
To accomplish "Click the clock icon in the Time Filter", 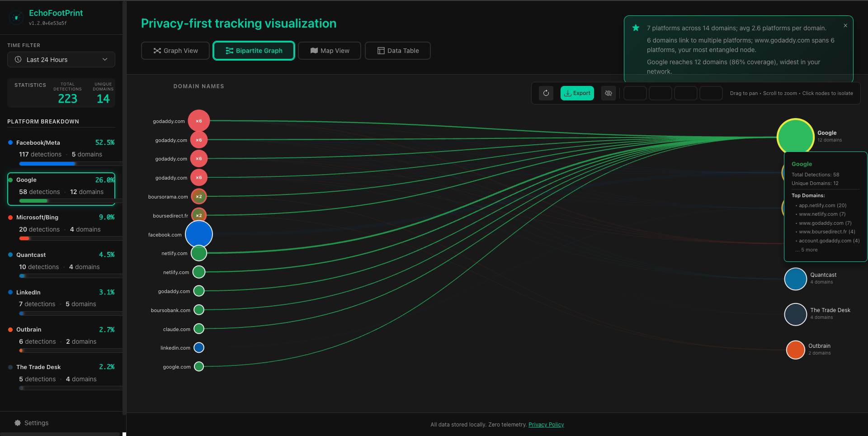I will pyautogui.click(x=18, y=59).
